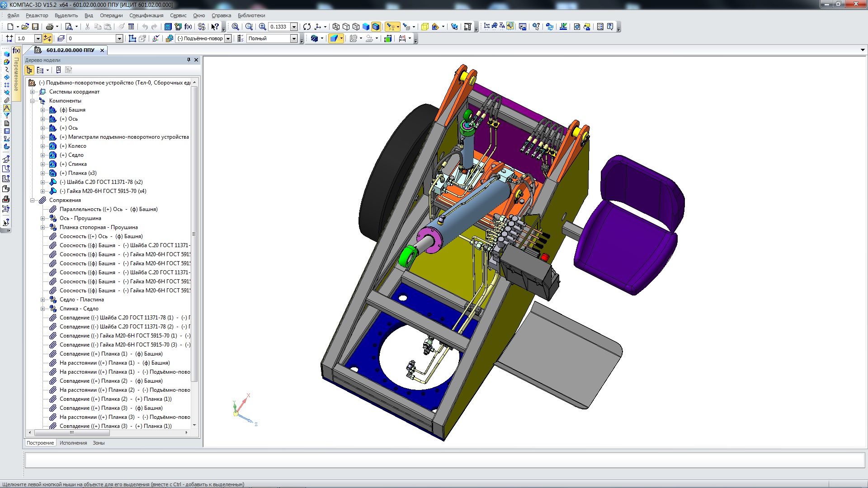Toggle shaded display mode cube
The width and height of the screenshot is (868, 488).
pyautogui.click(x=366, y=27)
